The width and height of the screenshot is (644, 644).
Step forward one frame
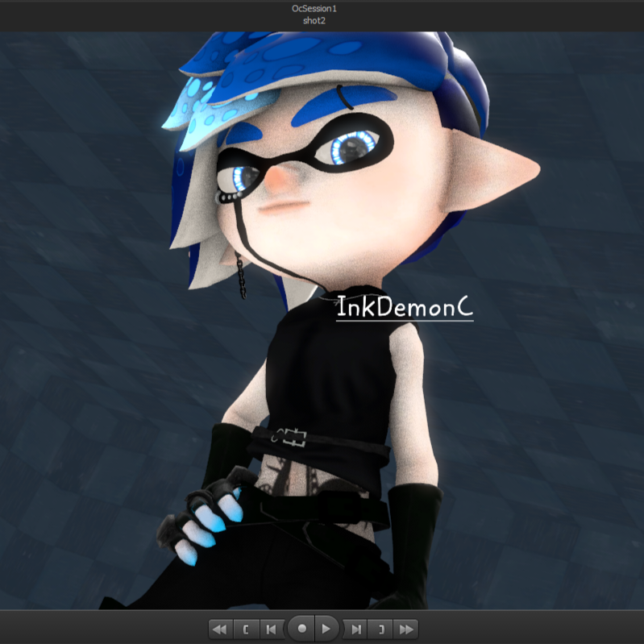355,628
